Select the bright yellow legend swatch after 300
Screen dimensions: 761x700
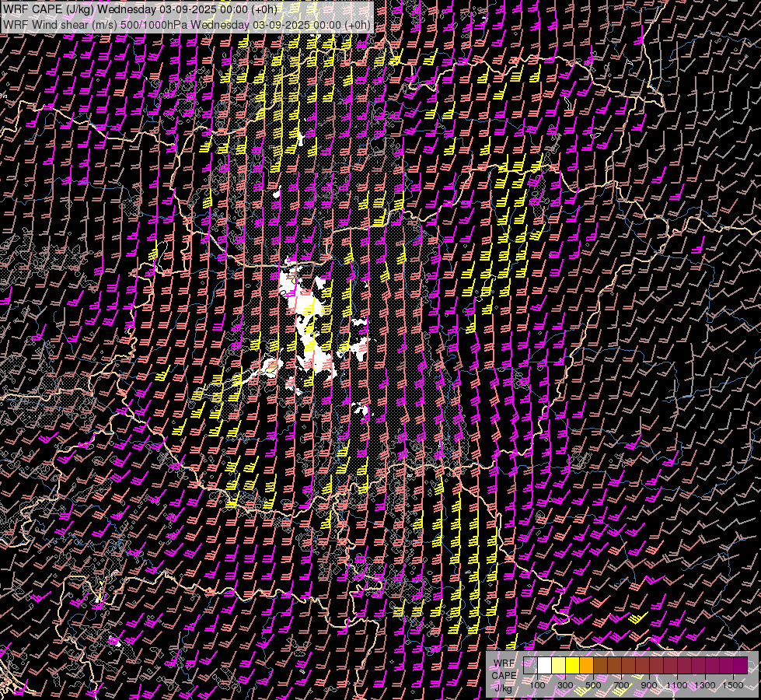[573, 666]
